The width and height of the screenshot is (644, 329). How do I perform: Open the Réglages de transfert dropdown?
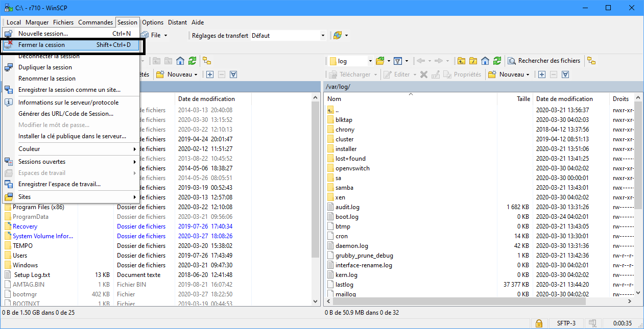(322, 36)
